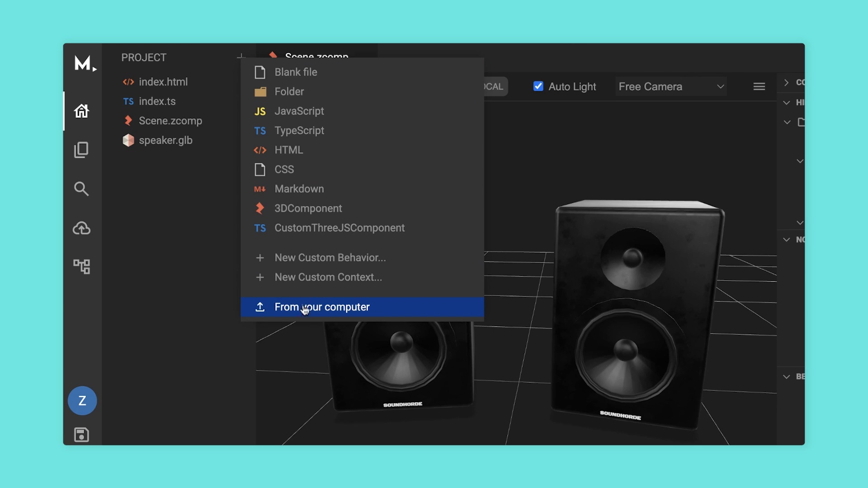This screenshot has width=868, height=488.
Task: Choose Folder in the new file menu
Action: click(362, 91)
